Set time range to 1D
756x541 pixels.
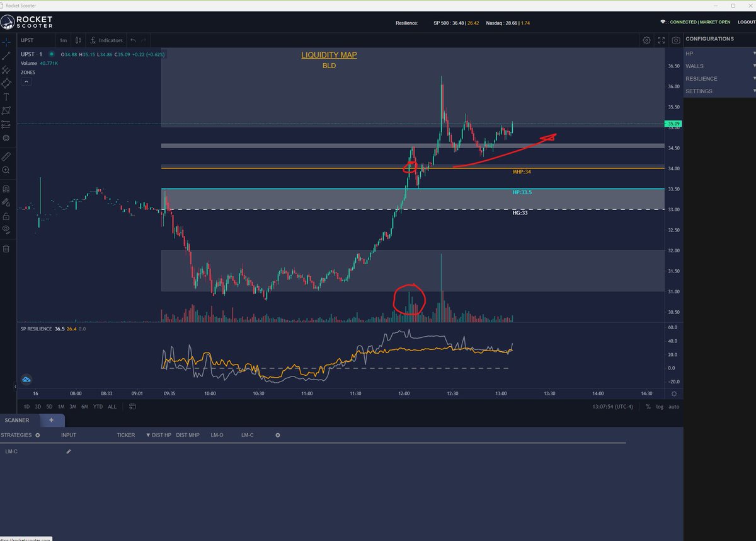(27, 407)
